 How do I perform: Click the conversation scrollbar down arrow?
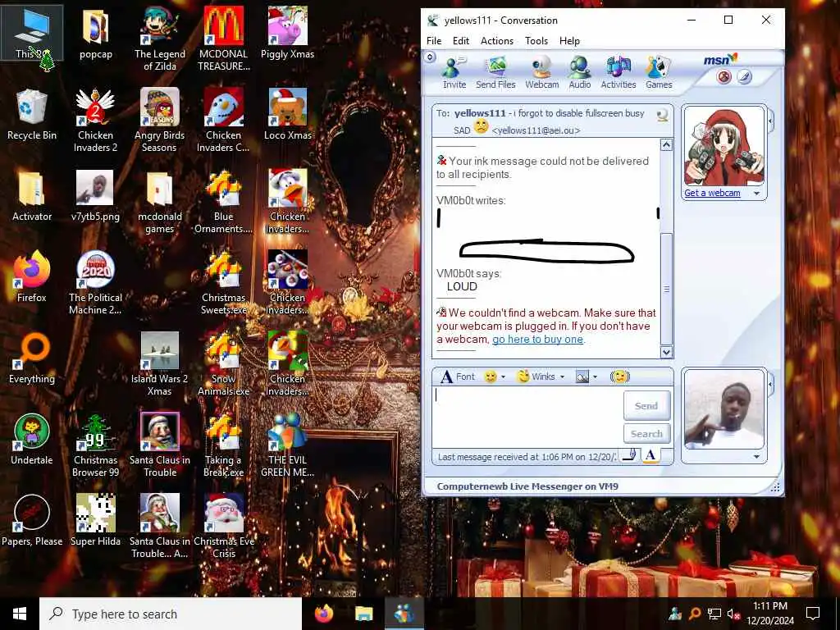tap(666, 352)
